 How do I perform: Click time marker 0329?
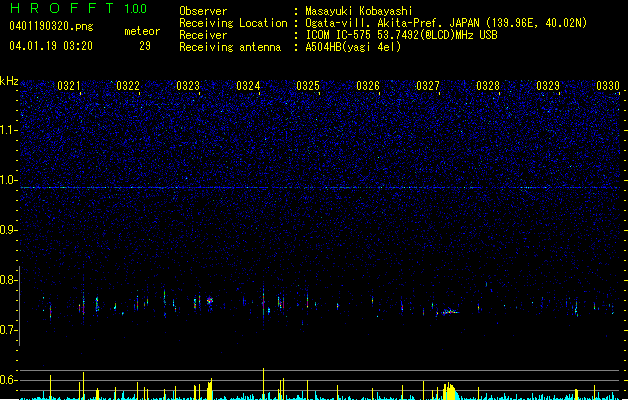click(x=548, y=86)
